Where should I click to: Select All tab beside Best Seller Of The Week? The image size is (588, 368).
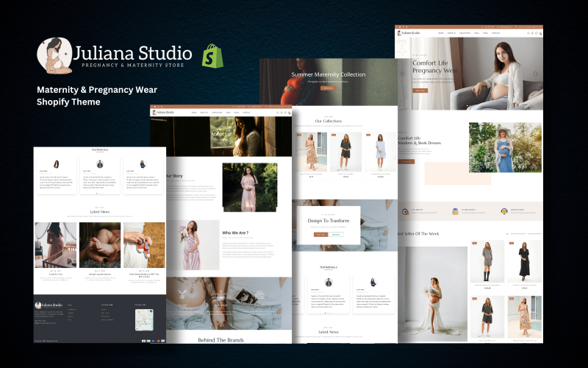507,233
